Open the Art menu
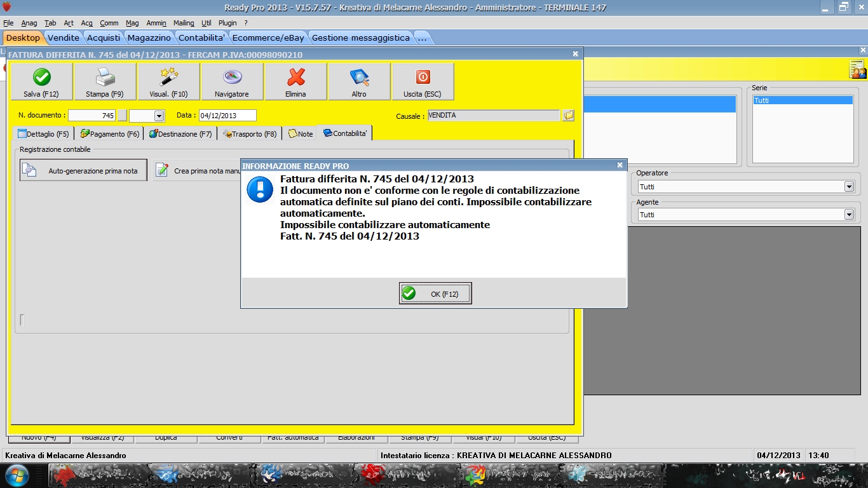868x488 pixels. (x=69, y=23)
